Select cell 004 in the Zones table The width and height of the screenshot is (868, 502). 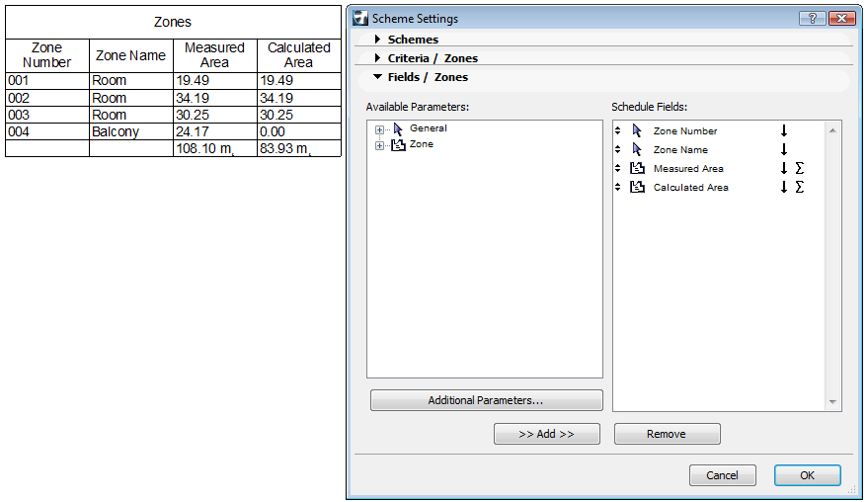pos(47,131)
